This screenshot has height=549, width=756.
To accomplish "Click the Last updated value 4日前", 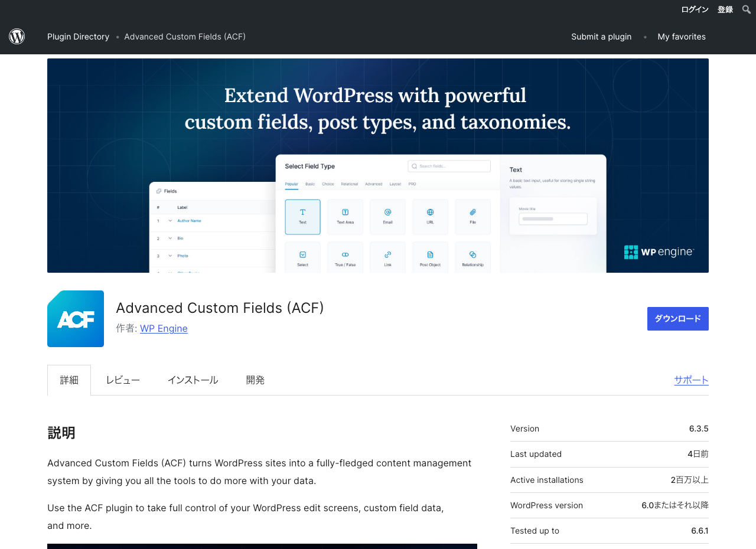I will pyautogui.click(x=698, y=454).
